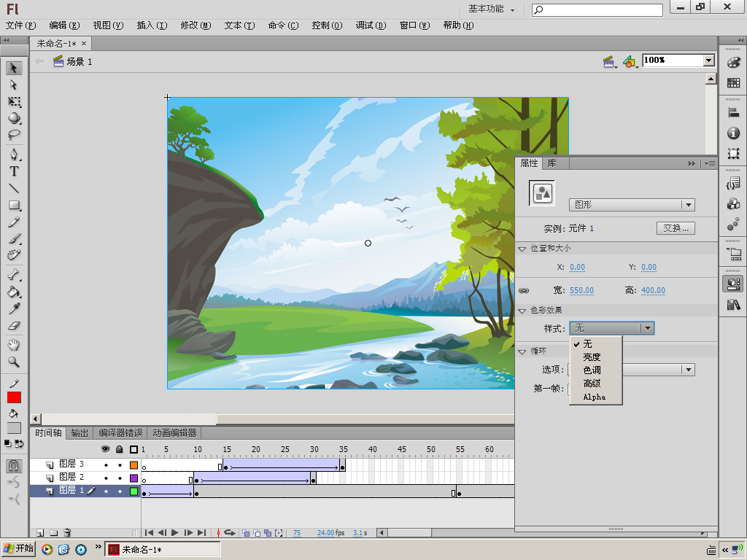Select the Text tool

pyautogui.click(x=14, y=171)
